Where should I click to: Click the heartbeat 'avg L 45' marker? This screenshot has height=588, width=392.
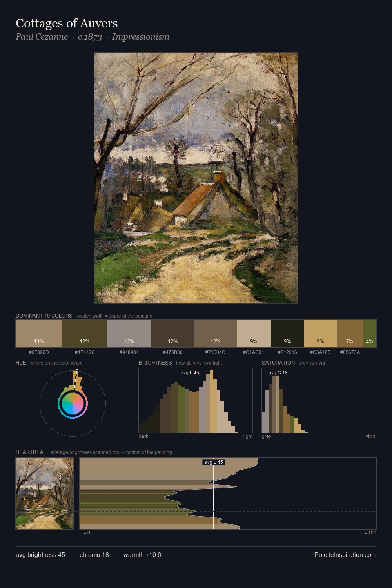pos(214,462)
